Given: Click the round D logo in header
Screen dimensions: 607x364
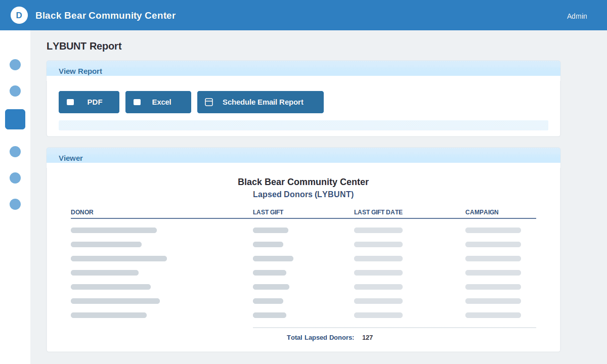Looking at the screenshot, I should (x=19, y=15).
